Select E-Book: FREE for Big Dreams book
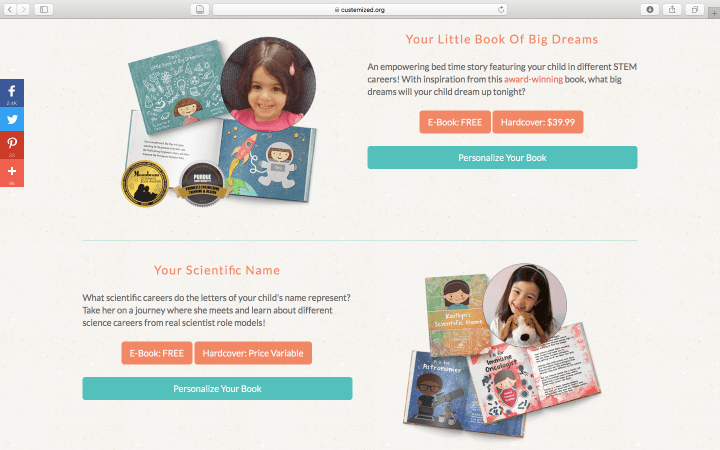 (455, 122)
